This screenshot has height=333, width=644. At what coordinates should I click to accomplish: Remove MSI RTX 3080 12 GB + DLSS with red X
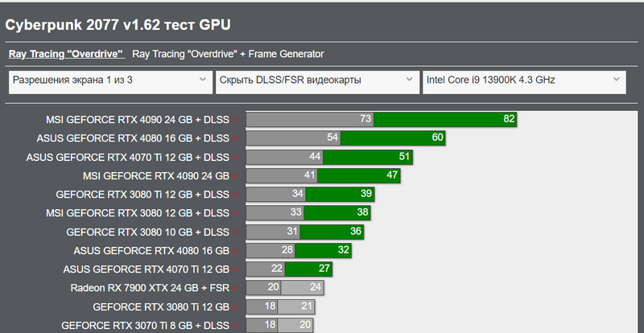[236, 213]
